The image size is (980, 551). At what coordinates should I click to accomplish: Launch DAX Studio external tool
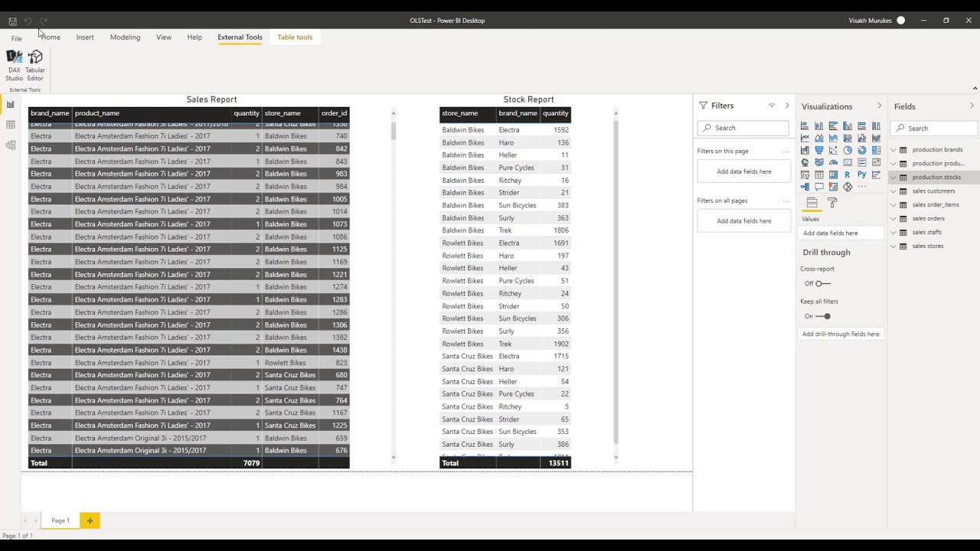[x=15, y=65]
